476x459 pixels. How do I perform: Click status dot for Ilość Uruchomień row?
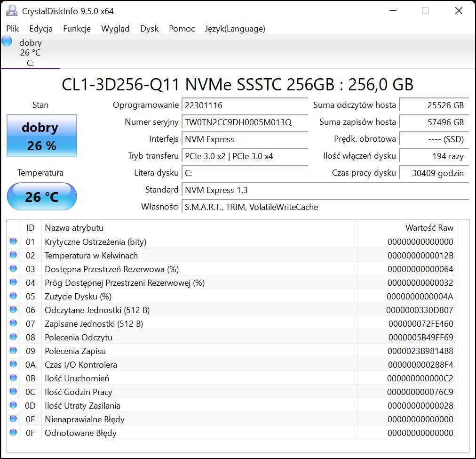(x=13, y=378)
